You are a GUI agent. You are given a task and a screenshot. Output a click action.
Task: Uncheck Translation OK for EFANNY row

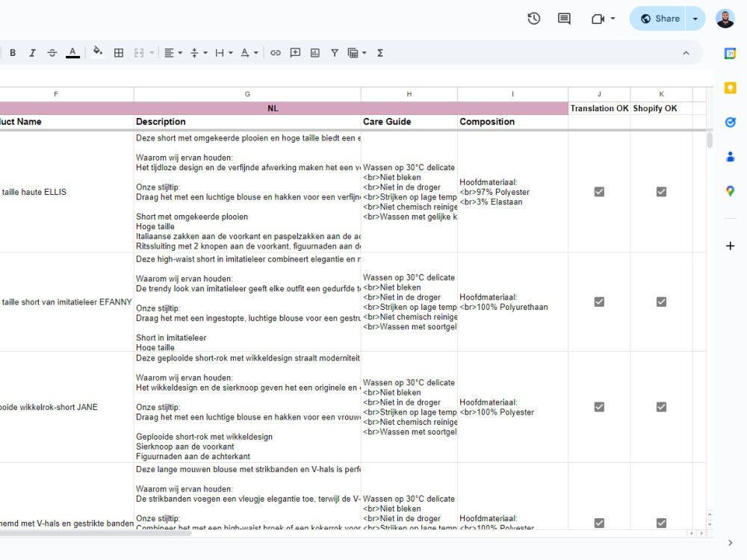point(599,302)
